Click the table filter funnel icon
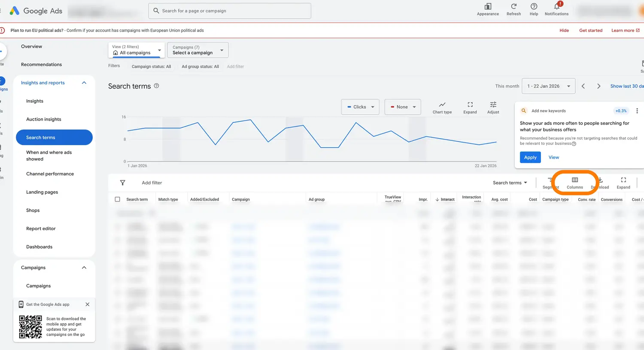 (123, 183)
